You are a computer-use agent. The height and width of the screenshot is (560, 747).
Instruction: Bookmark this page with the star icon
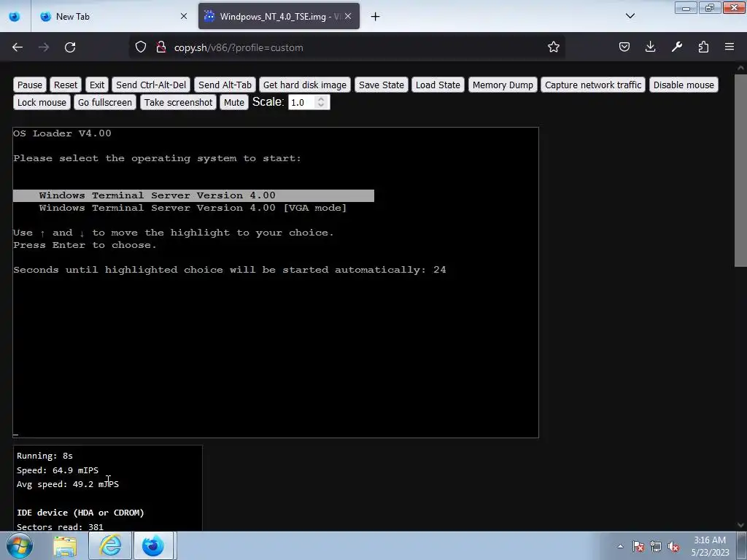553,47
